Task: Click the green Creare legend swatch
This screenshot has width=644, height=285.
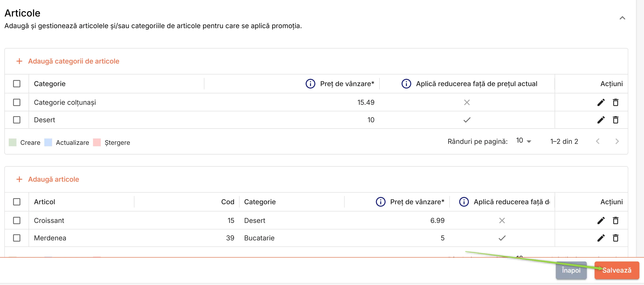Action: (13, 143)
